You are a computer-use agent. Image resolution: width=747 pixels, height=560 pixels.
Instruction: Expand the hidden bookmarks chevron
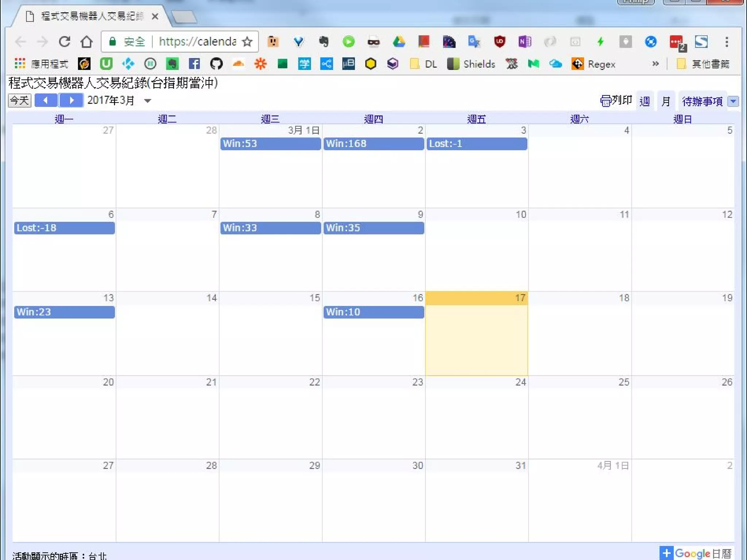coord(655,64)
